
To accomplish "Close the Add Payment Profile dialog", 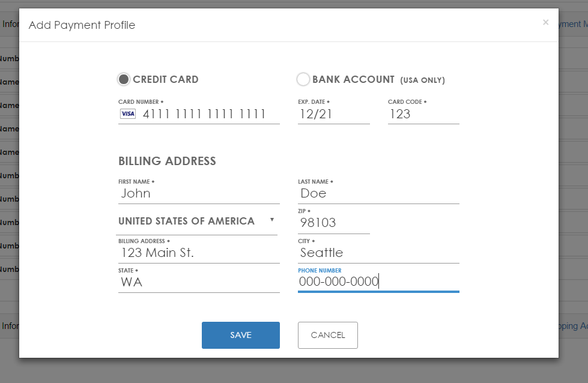I will (545, 23).
